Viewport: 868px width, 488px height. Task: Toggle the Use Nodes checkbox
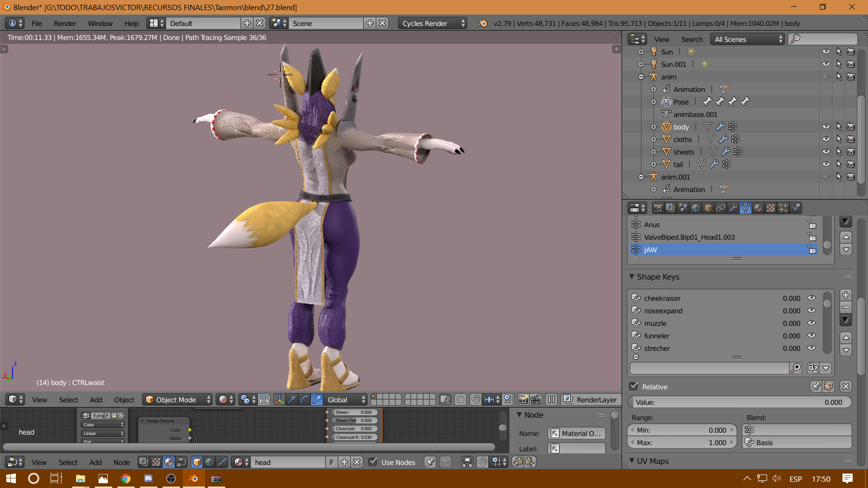(x=373, y=462)
